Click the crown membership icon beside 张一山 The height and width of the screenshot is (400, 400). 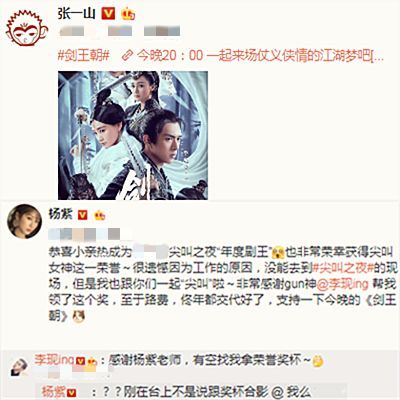pos(128,14)
